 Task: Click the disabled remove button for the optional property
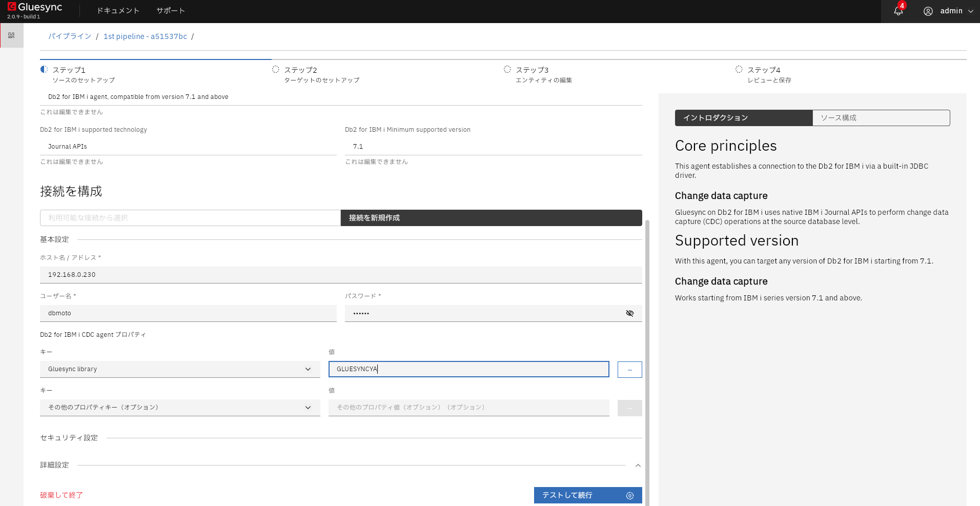tap(630, 408)
